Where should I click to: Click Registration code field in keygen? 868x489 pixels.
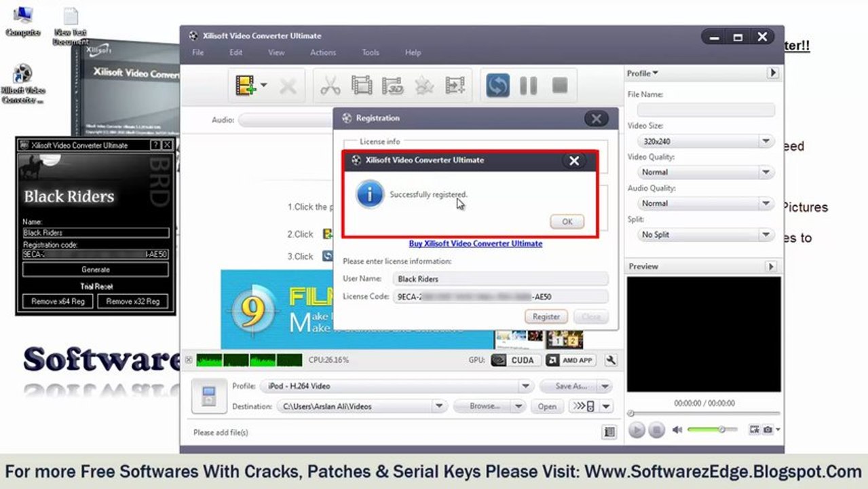coord(96,255)
